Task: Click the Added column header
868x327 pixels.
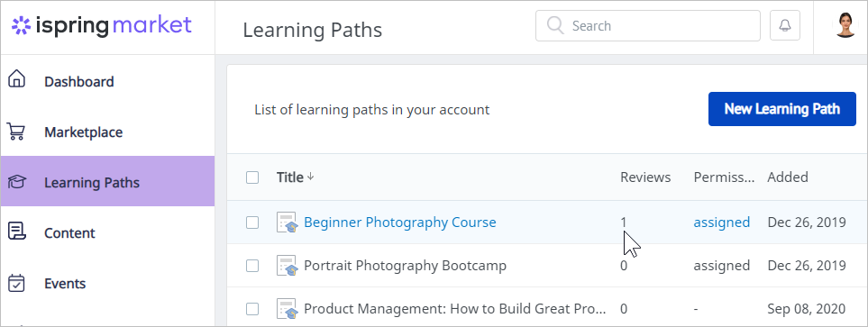Action: coord(788,177)
